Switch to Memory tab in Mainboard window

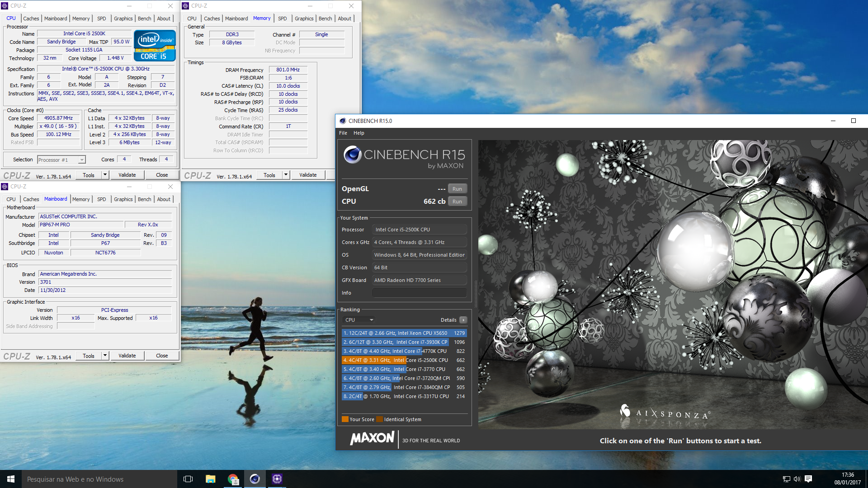pos(81,199)
